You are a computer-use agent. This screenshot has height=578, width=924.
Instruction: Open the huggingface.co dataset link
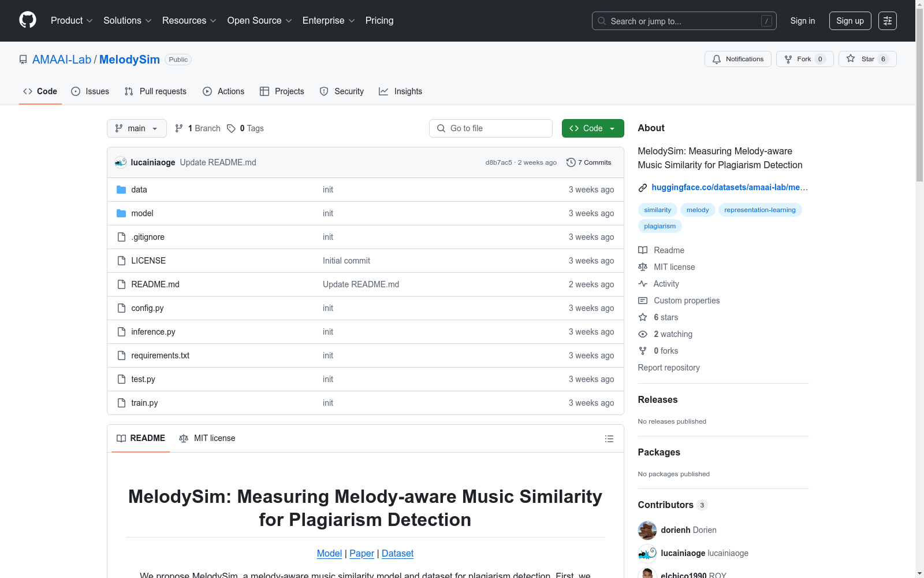point(729,187)
